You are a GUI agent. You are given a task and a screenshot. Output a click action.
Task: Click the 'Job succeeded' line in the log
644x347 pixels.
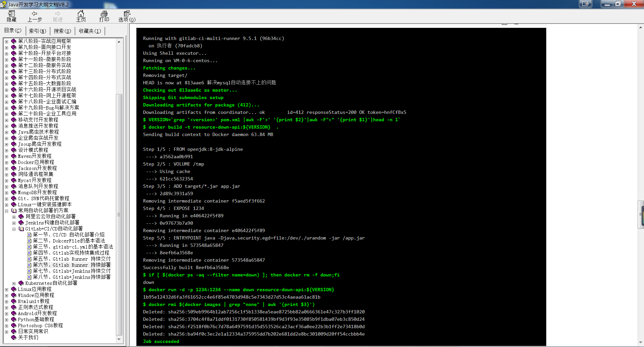tap(161, 342)
